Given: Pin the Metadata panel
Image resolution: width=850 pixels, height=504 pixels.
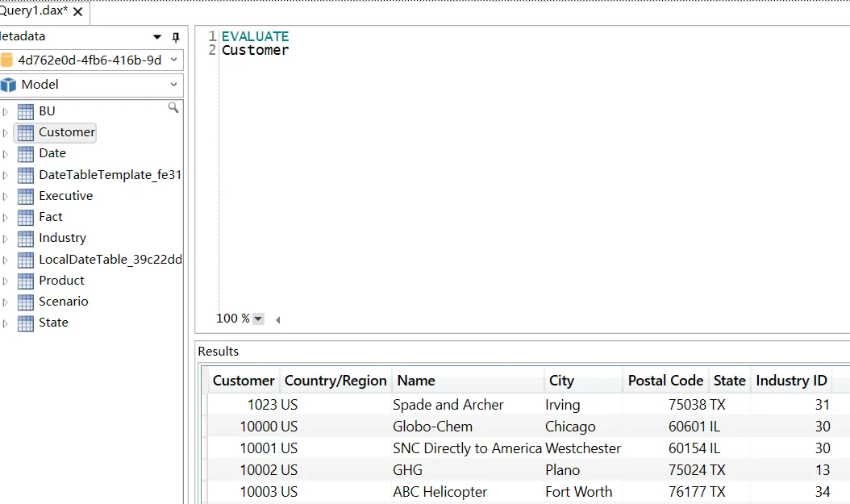Looking at the screenshot, I should (x=176, y=37).
